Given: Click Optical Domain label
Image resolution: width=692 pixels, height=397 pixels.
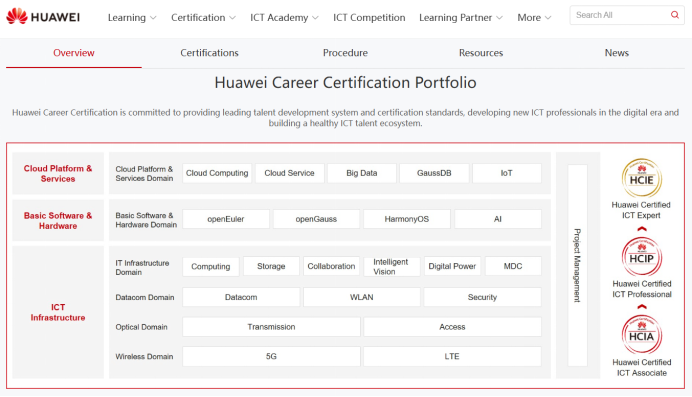Looking at the screenshot, I should pyautogui.click(x=141, y=327).
